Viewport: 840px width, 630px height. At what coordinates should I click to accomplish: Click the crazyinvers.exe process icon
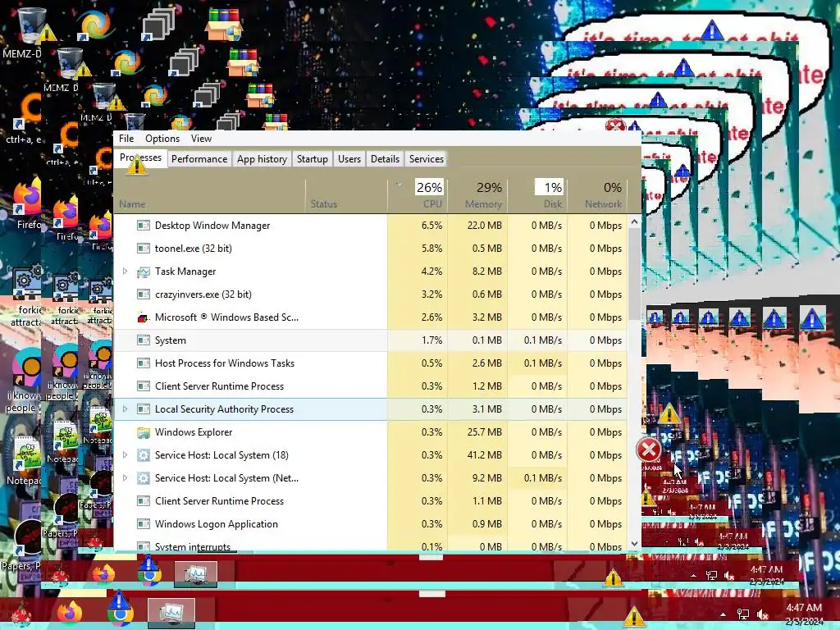143,294
